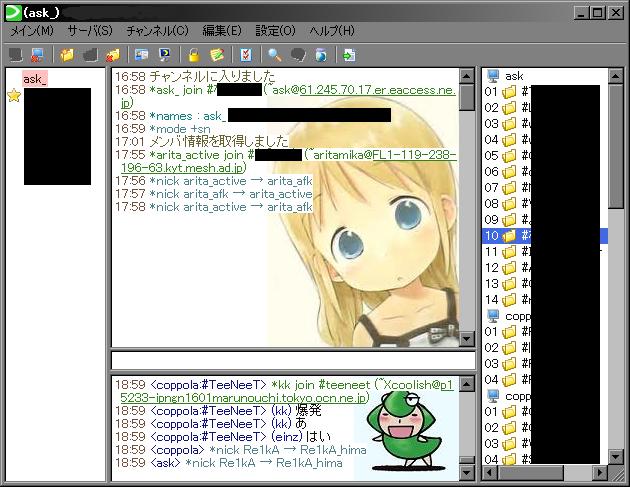Open the 編集(E) menu
This screenshot has height=487, width=630.
[222, 31]
